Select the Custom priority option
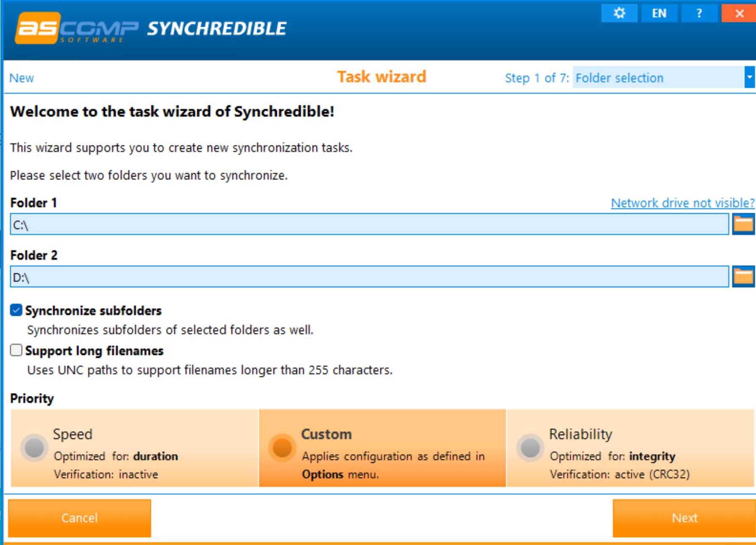 click(x=382, y=448)
